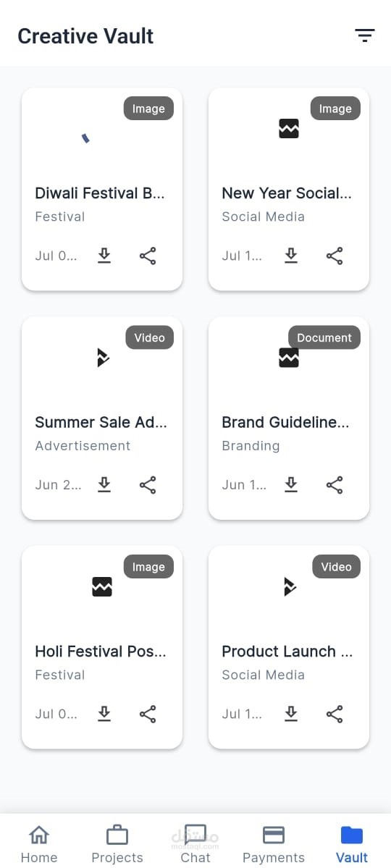
Task: Open the filter icon in the header
Action: (x=364, y=35)
